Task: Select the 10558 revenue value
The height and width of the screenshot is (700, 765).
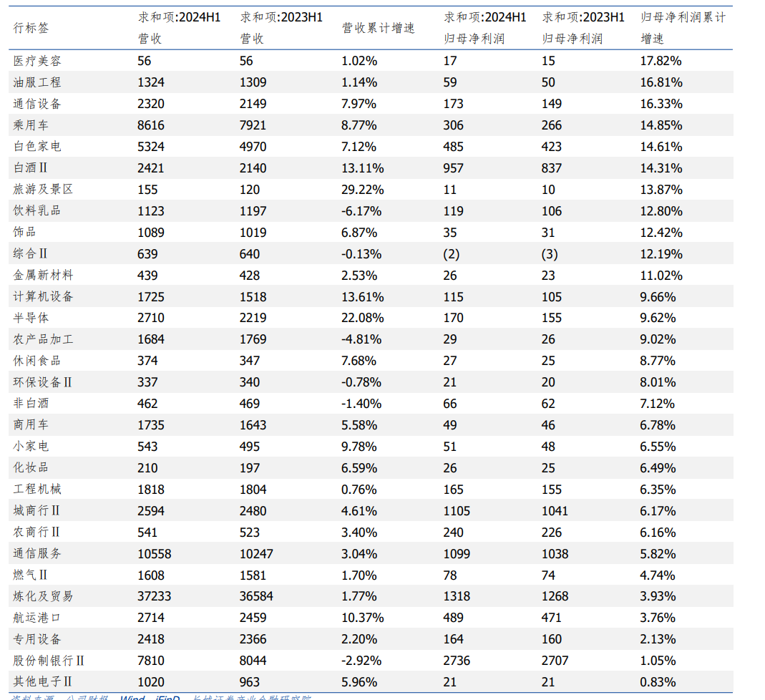Action: point(154,554)
